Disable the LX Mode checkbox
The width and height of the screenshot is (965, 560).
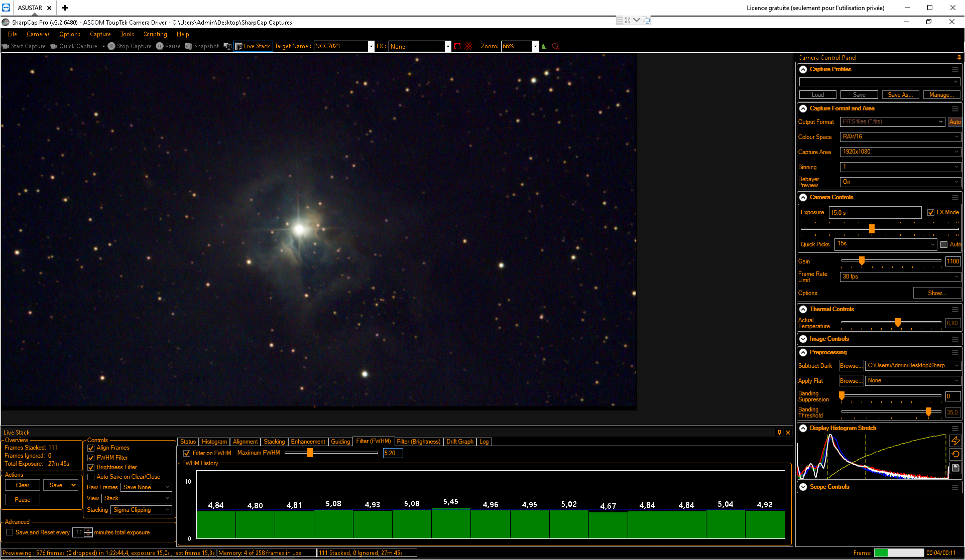click(931, 212)
